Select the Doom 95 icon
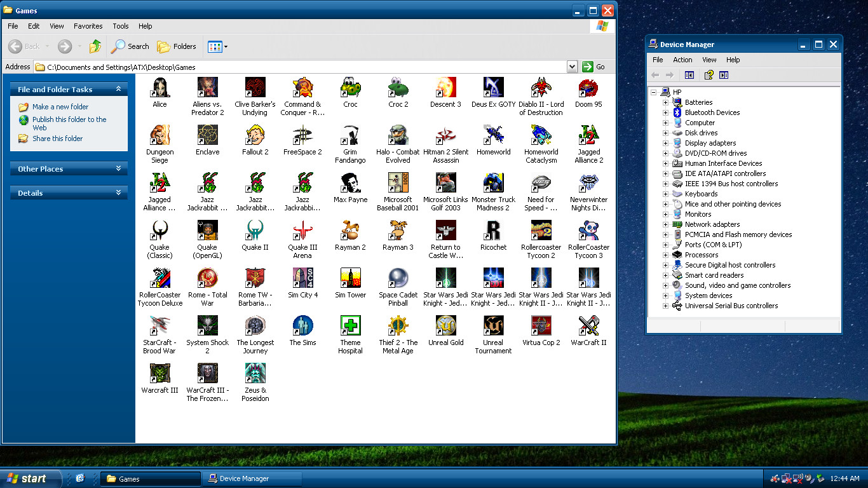The image size is (868, 488). (x=588, y=88)
